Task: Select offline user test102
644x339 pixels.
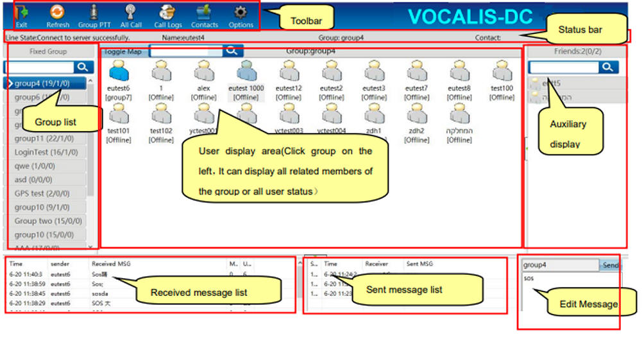Action: (x=161, y=123)
